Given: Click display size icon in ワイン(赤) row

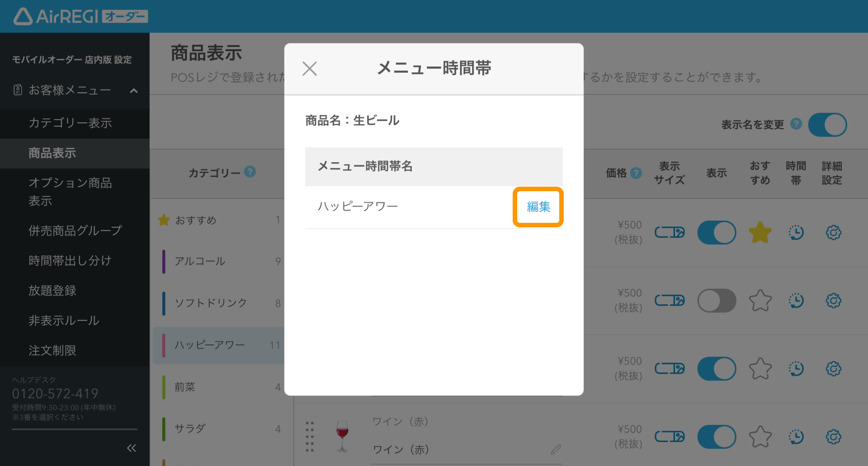Looking at the screenshot, I should (x=670, y=437).
